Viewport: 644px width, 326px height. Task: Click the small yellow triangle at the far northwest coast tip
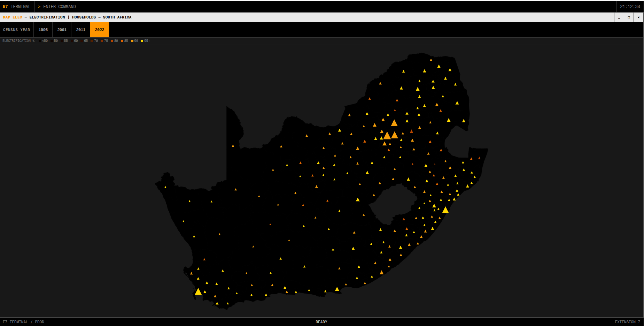[x=165, y=187]
